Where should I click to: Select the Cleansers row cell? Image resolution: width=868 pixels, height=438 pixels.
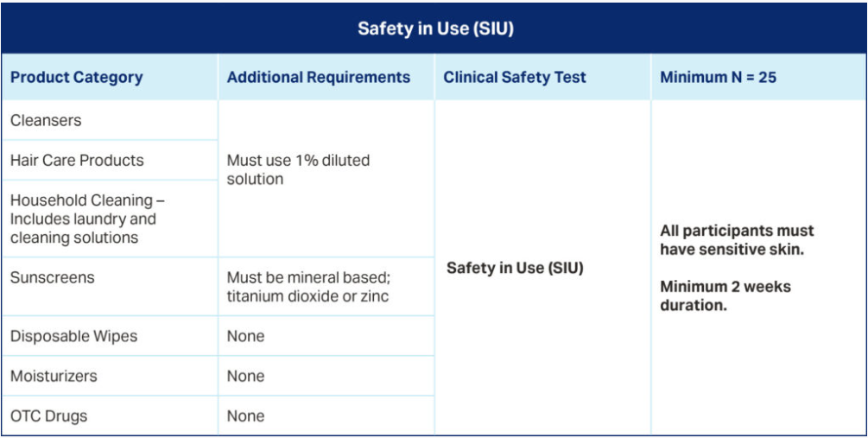pos(46,120)
